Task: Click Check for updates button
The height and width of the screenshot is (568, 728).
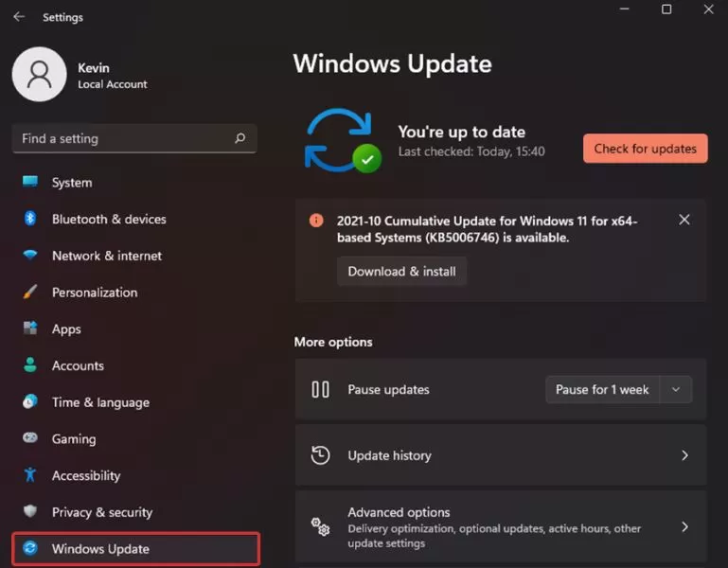Action: point(646,149)
